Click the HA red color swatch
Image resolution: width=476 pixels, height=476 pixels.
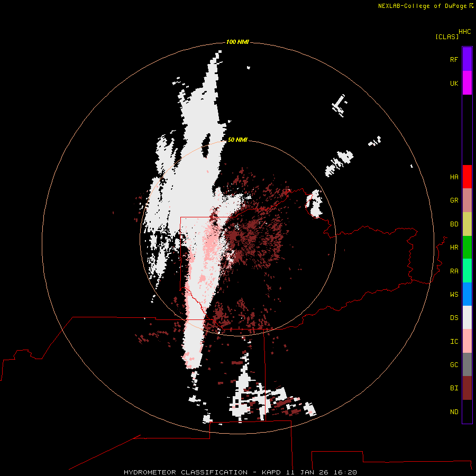467,177
